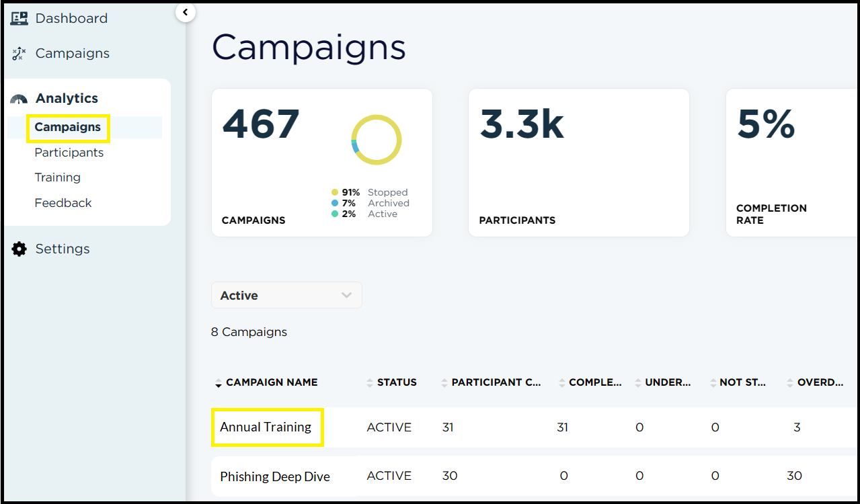This screenshot has width=860, height=504.
Task: Click the campaigns donut chart
Action: coord(376,140)
